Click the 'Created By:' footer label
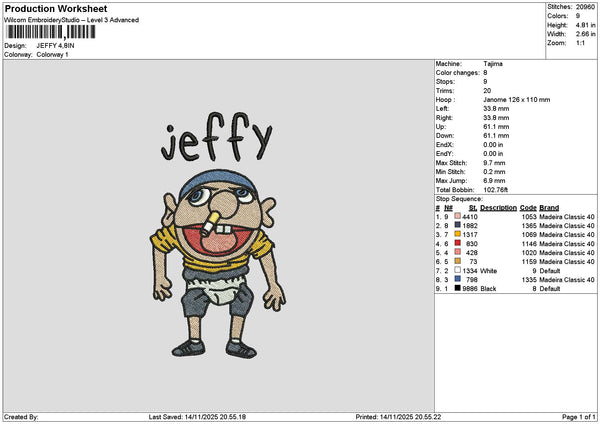 (21, 417)
